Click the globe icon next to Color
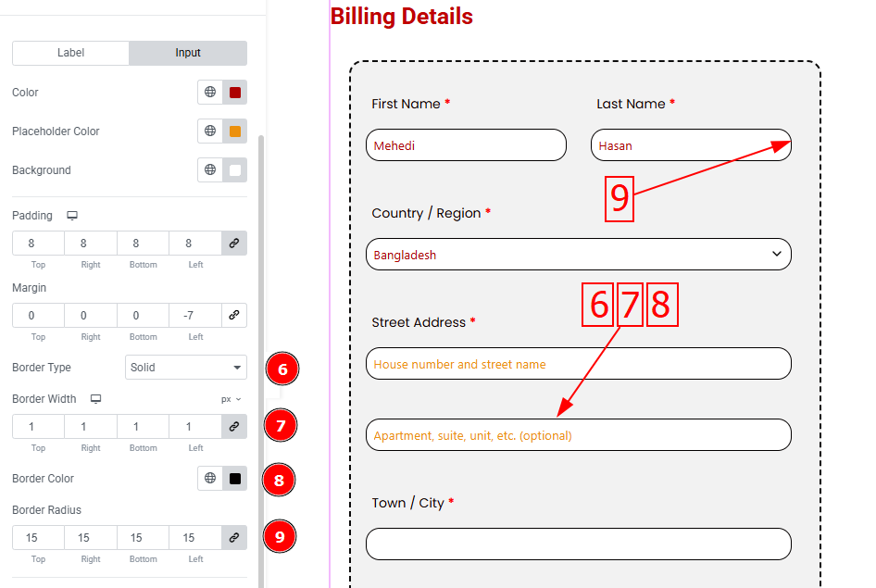Viewport: 876px width, 588px height. pyautogui.click(x=210, y=93)
